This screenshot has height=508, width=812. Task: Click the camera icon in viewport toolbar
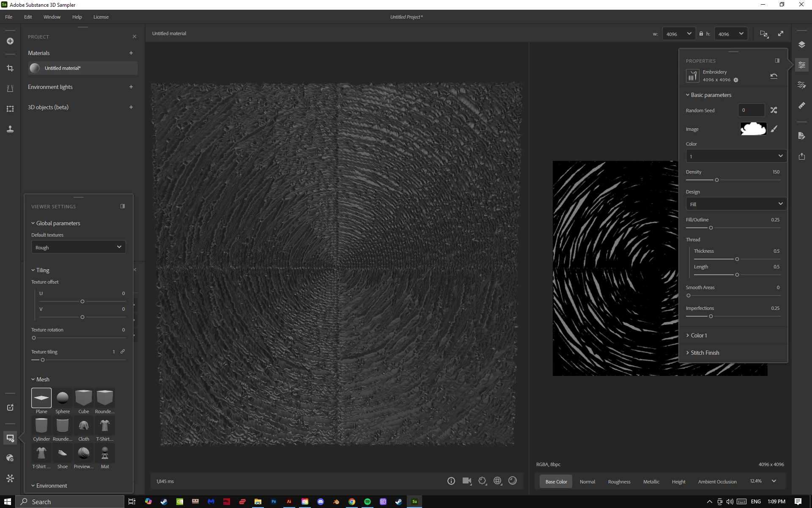(466, 481)
